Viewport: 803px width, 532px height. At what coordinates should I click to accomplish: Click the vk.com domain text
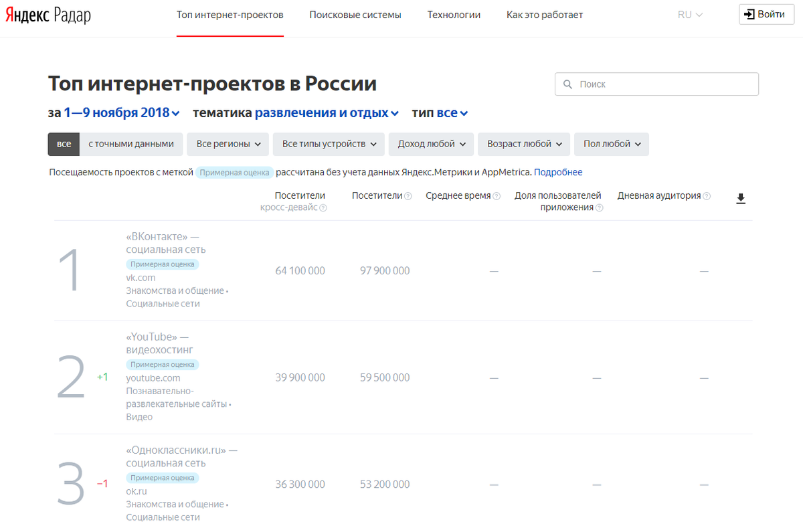[x=141, y=278]
